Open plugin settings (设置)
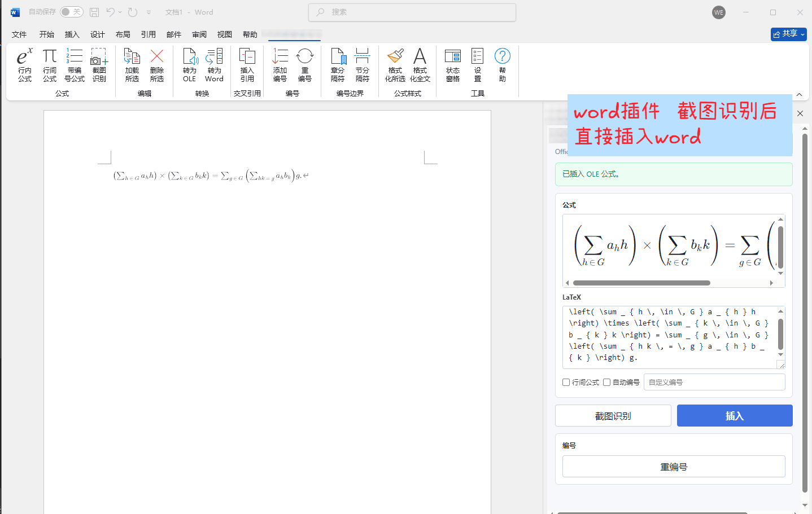812x514 pixels. (x=478, y=65)
